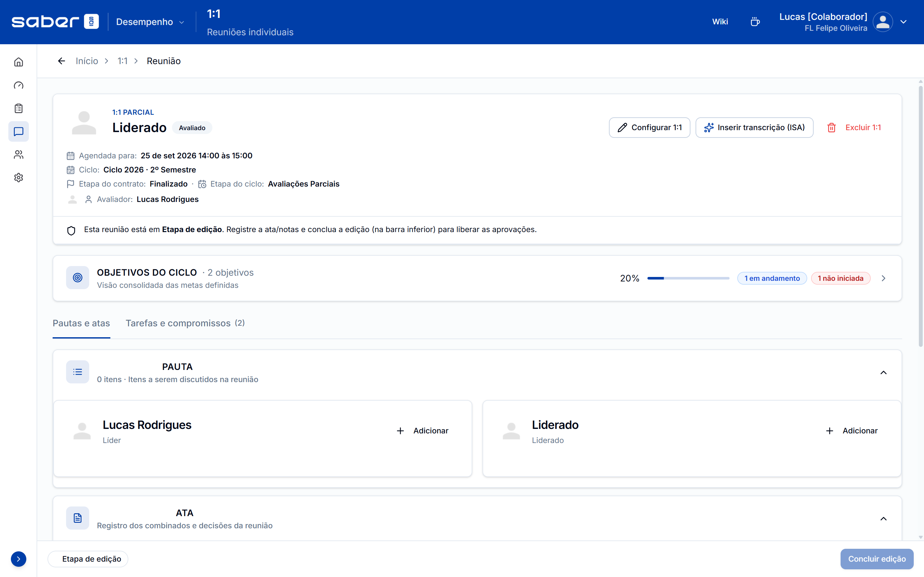The width and height of the screenshot is (924, 577).
Task: Open the dashboard gauge sidebar icon
Action: (x=18, y=85)
